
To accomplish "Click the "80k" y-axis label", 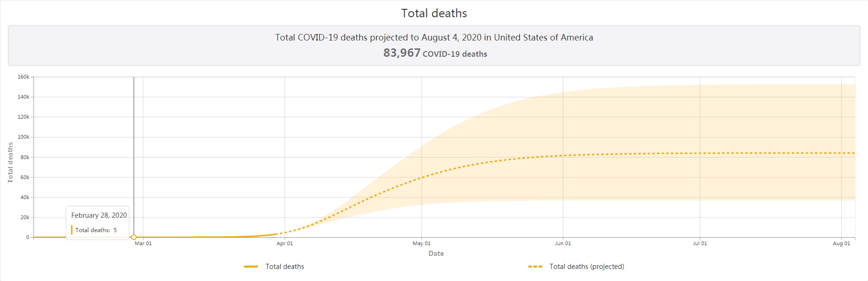I will coord(25,157).
